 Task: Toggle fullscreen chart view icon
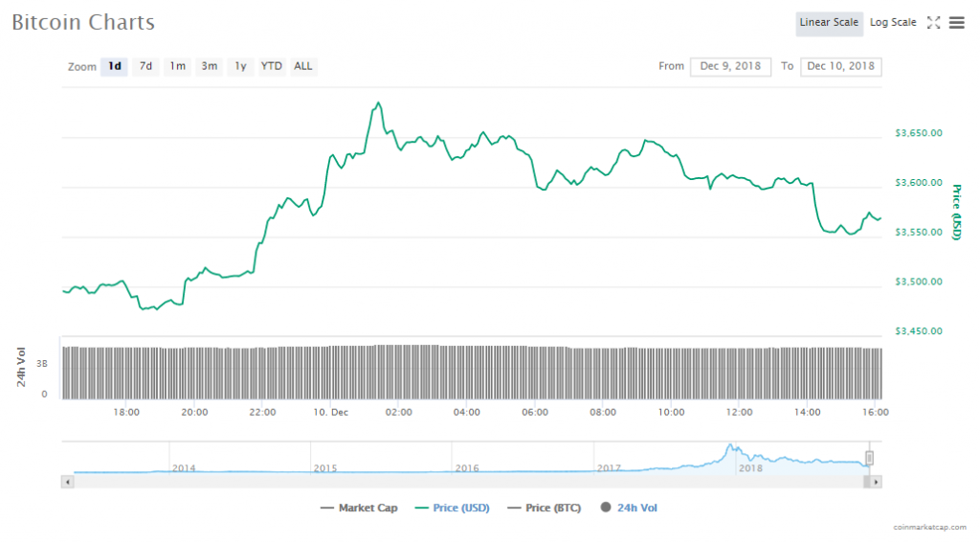934,23
